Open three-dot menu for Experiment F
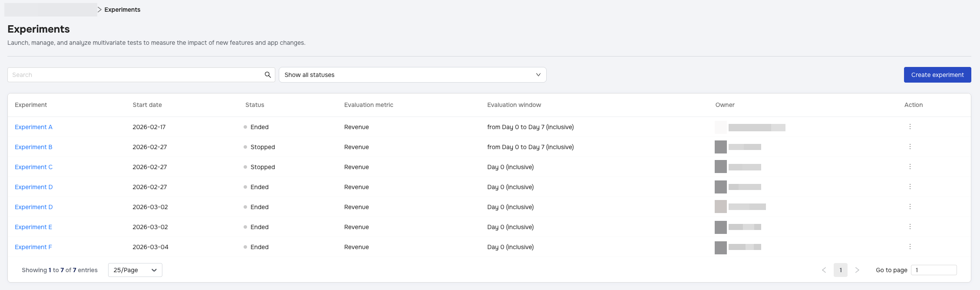Viewport: 980px width, 290px height. [x=910, y=247]
